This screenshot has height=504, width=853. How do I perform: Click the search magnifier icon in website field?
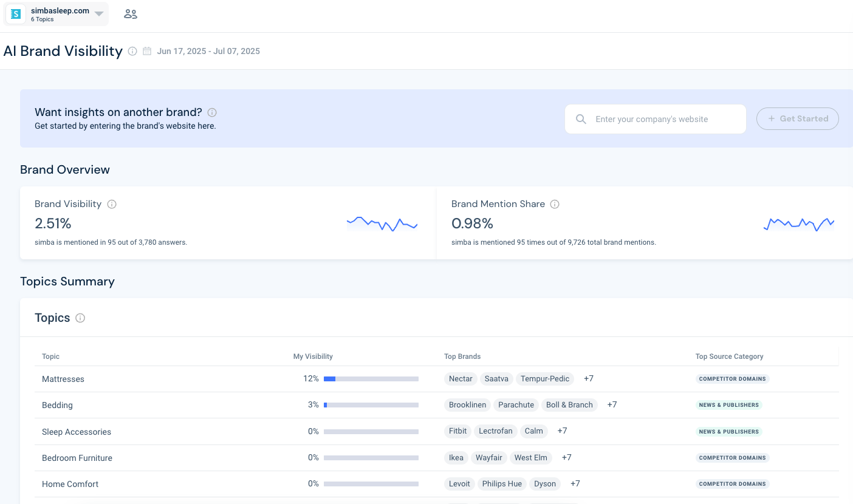tap(581, 119)
